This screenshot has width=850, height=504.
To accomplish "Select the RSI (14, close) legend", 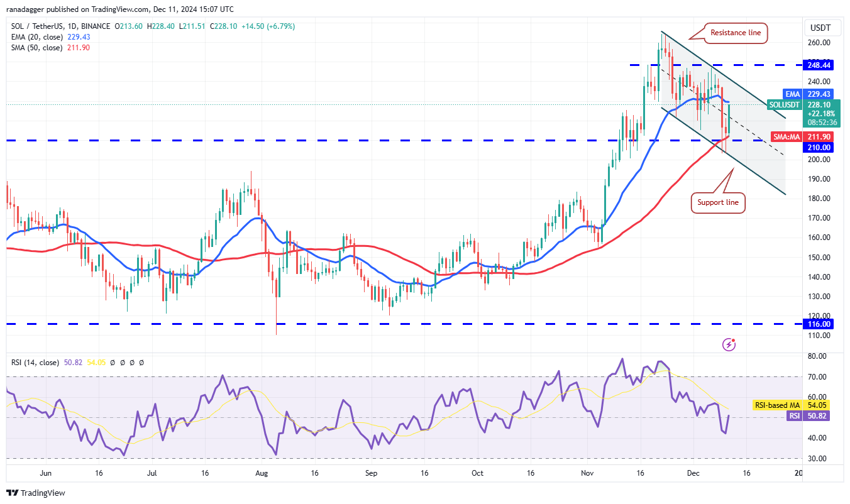I will [x=35, y=363].
